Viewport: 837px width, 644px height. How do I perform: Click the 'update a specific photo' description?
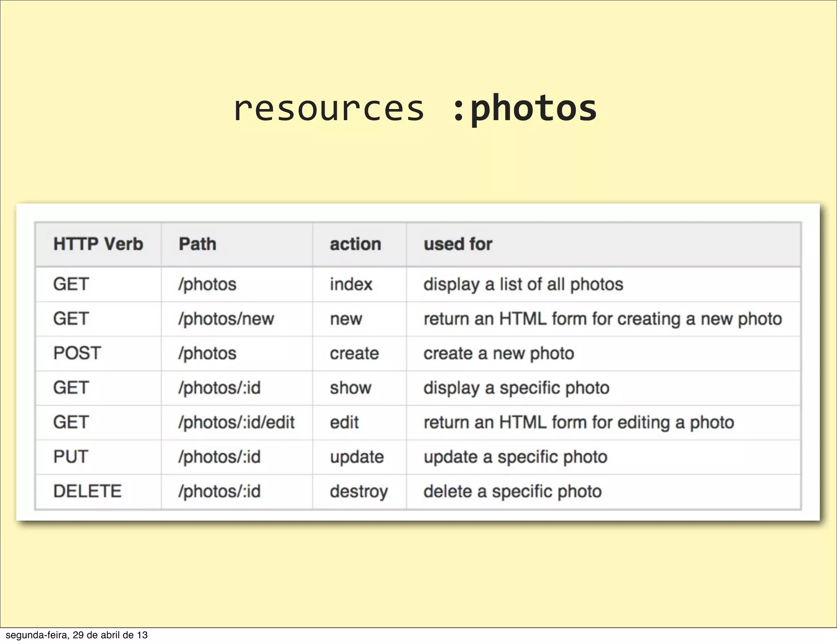tap(515, 456)
